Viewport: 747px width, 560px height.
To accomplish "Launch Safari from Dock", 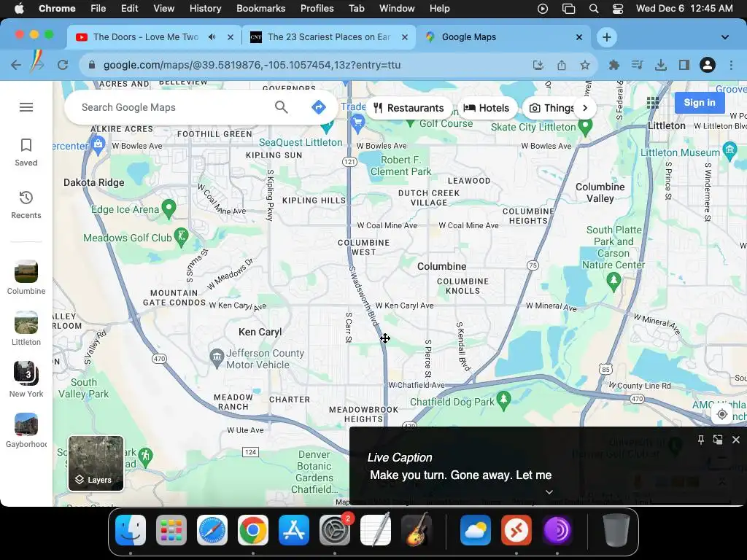I will click(212, 530).
